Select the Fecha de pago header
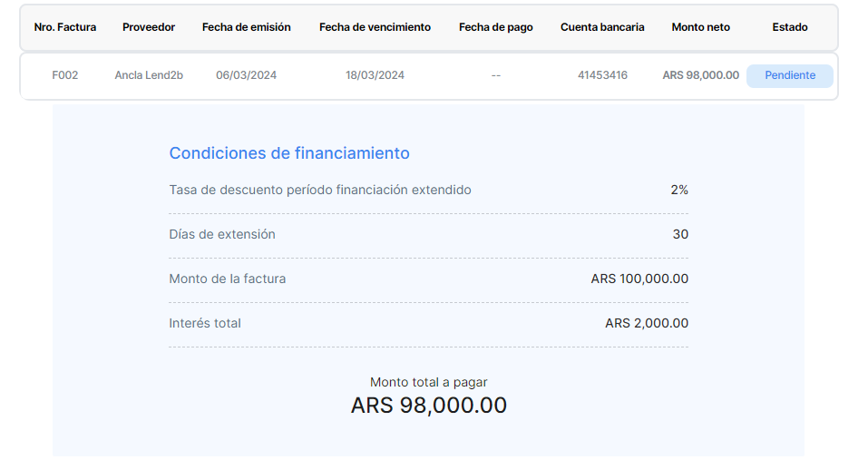This screenshot has height=460, width=868. (496, 27)
